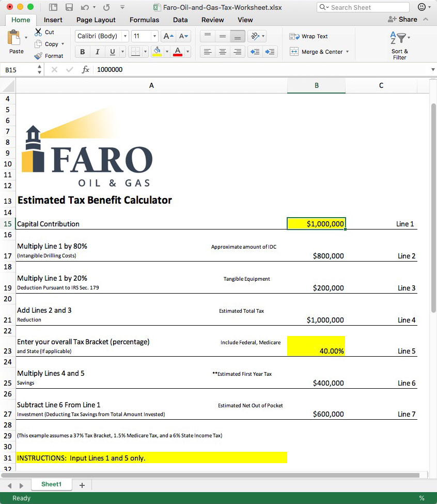437x504 pixels.
Task: Open the Data tab
Action: click(180, 20)
